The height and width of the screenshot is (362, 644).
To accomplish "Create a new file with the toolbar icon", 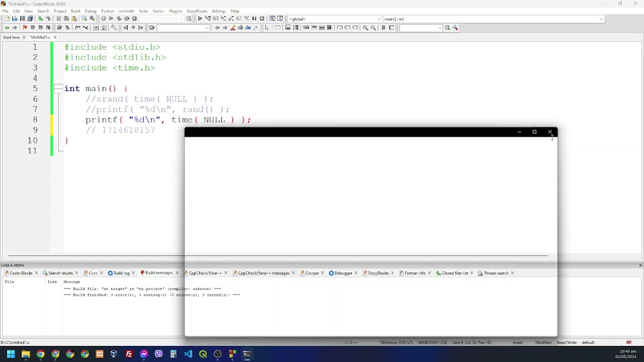I will pyautogui.click(x=7, y=19).
